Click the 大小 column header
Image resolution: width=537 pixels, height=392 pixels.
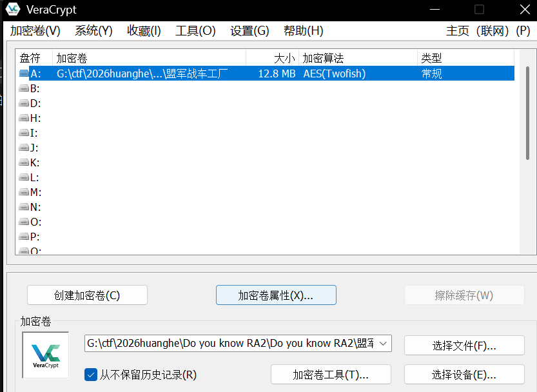coord(273,58)
